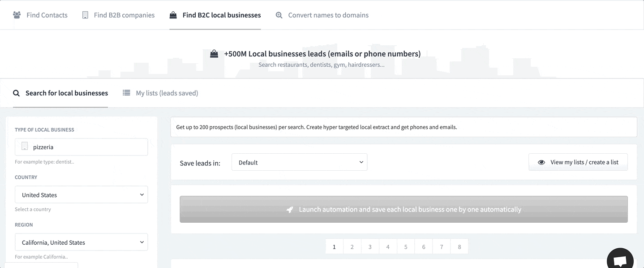The width and height of the screenshot is (644, 268).
Task: Open the chat bubble widget
Action: tap(620, 260)
